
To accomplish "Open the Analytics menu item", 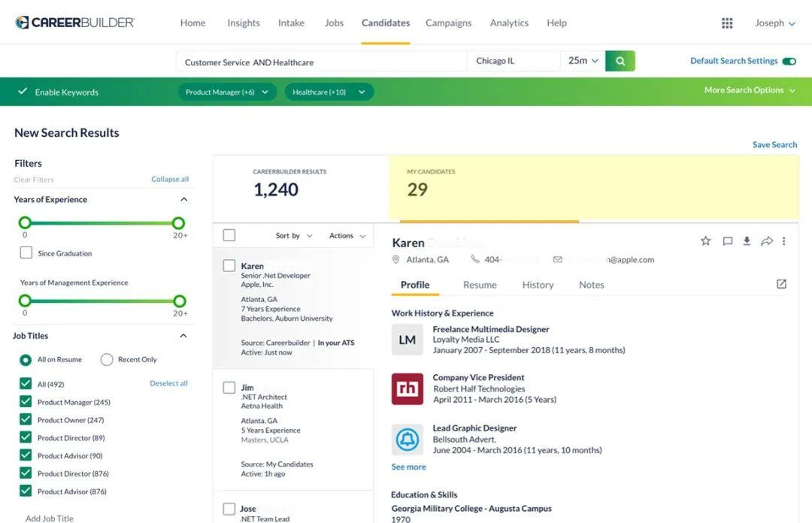I will 509,23.
